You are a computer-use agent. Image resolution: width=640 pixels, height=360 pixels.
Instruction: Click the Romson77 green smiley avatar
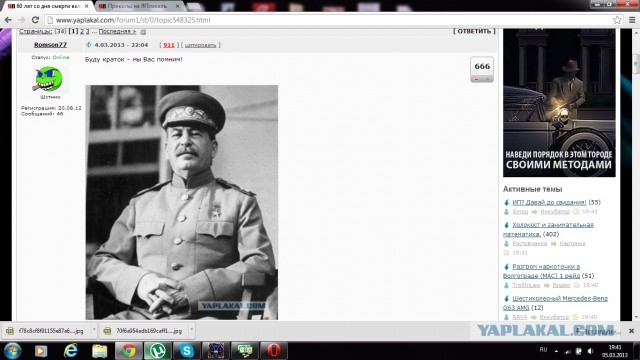pos(48,78)
